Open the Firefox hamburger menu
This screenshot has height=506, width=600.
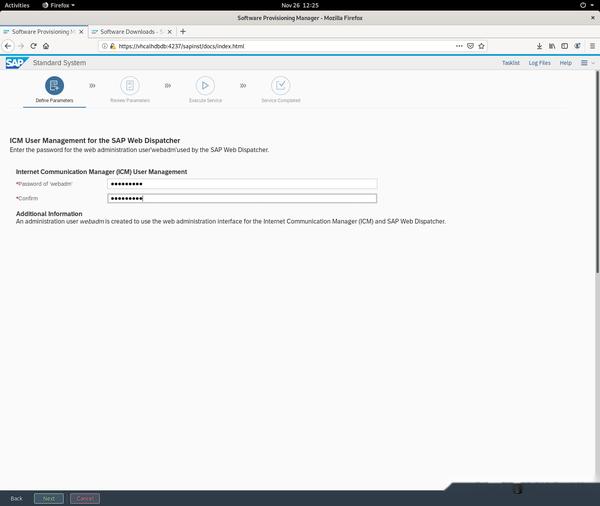coord(592,46)
